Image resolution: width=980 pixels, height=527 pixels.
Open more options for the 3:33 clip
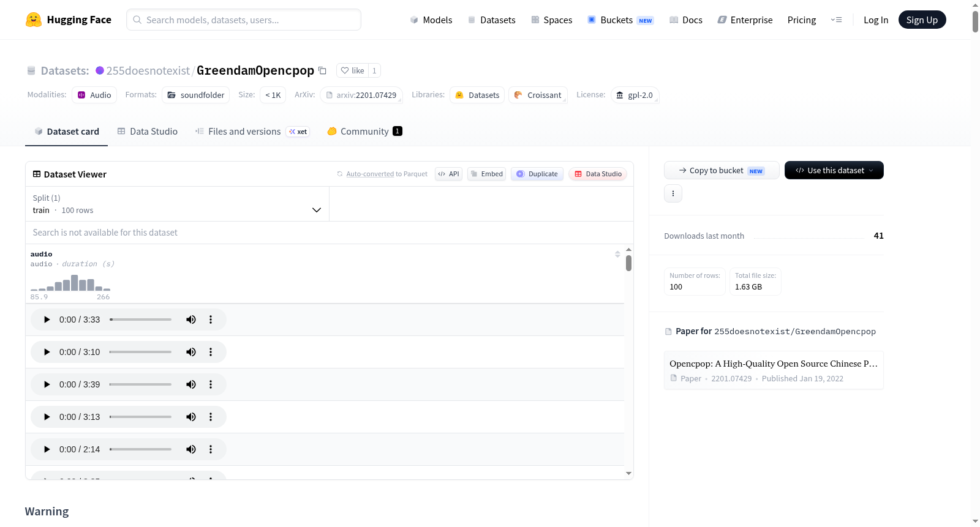pyautogui.click(x=211, y=320)
